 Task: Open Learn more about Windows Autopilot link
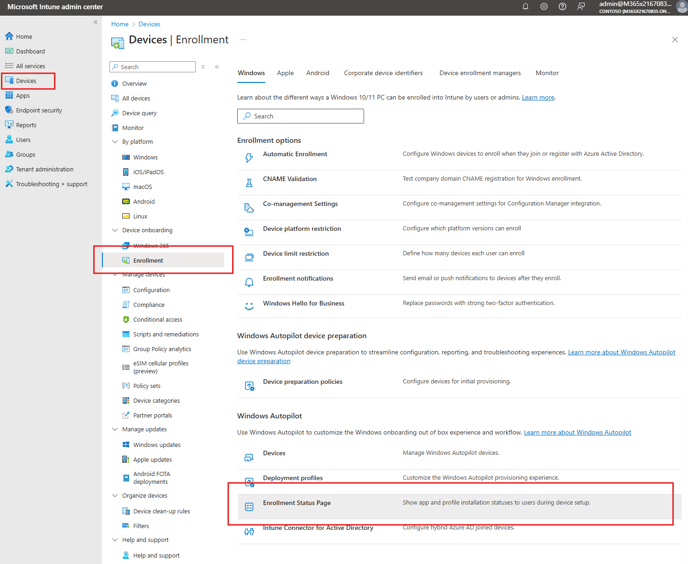pyautogui.click(x=577, y=432)
